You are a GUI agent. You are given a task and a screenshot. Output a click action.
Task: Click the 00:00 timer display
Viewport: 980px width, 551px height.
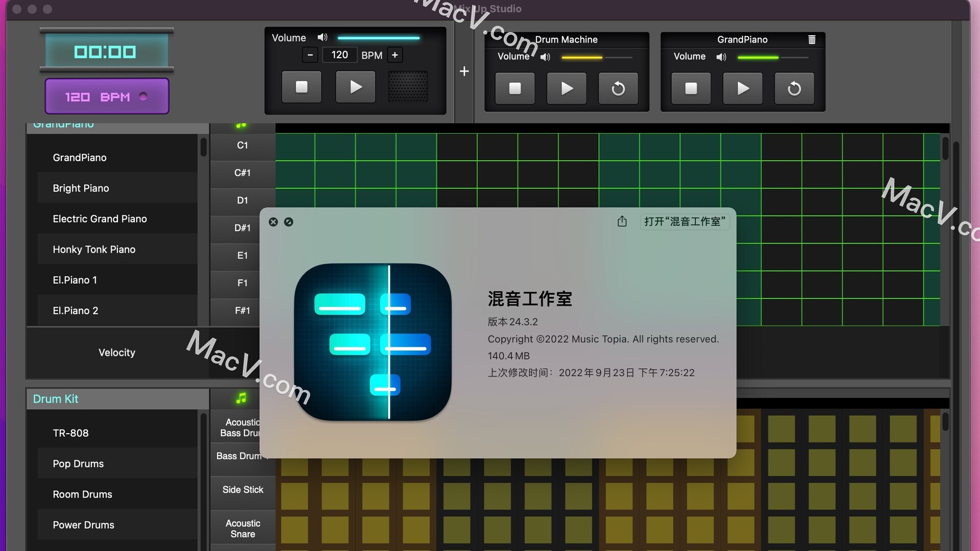pos(107,51)
